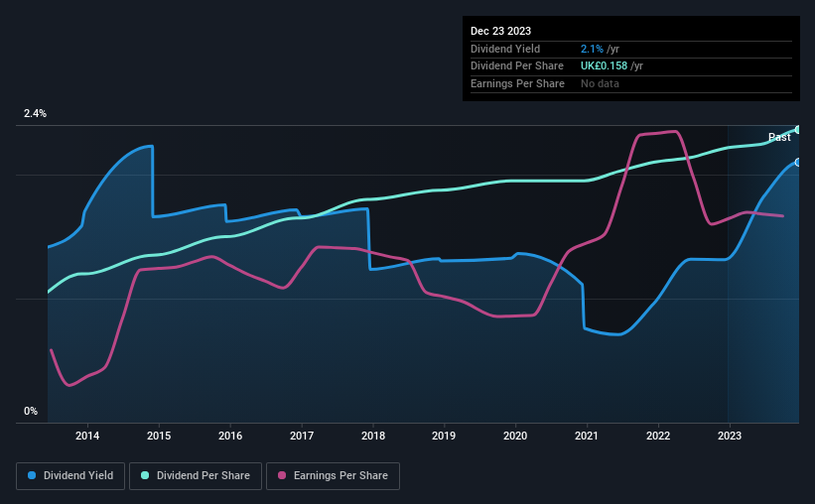Click the teal Dividend Per Share legend dot
This screenshot has height=504, width=815.
coord(145,475)
